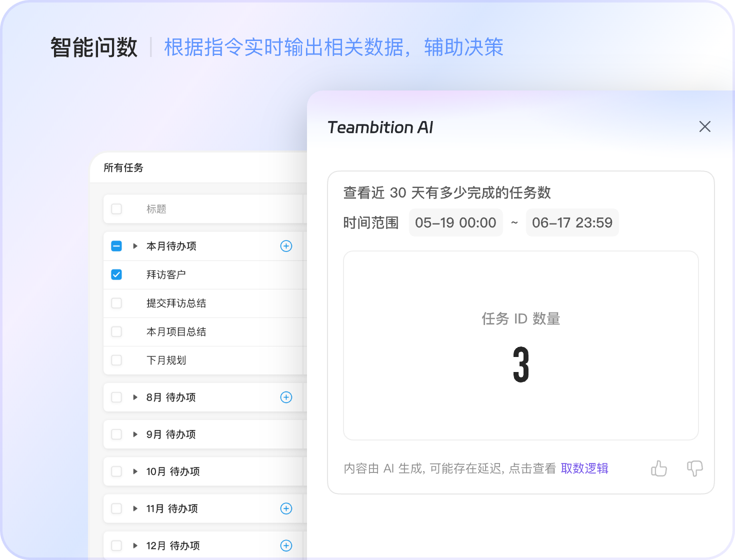735x560 pixels.
Task: Select the 12月 待办项 group title
Action: pyautogui.click(x=173, y=545)
